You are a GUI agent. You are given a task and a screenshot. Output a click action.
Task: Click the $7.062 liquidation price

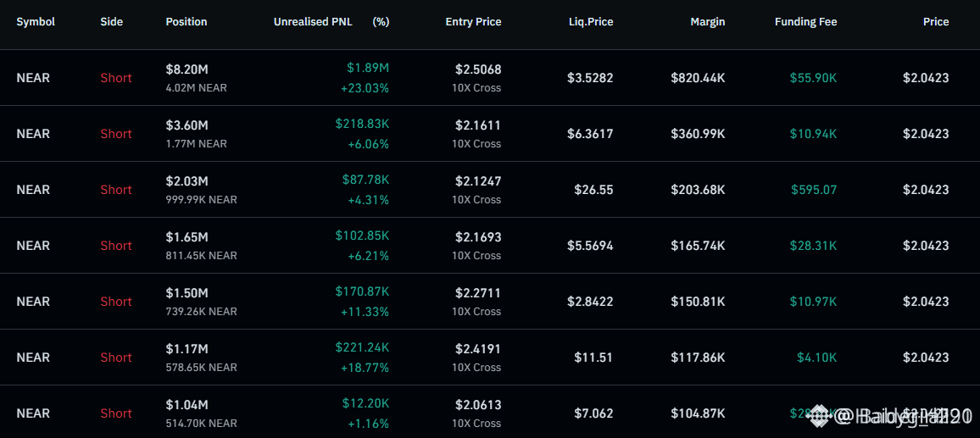[x=593, y=413]
